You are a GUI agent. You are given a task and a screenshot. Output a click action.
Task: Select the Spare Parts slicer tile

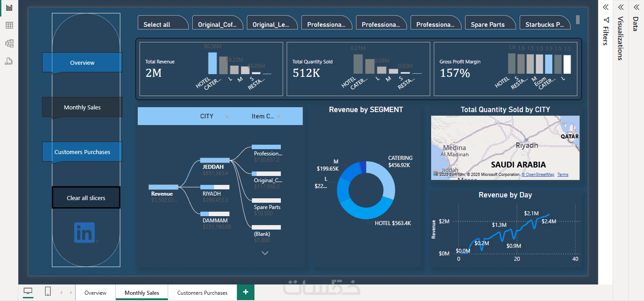(x=491, y=23)
